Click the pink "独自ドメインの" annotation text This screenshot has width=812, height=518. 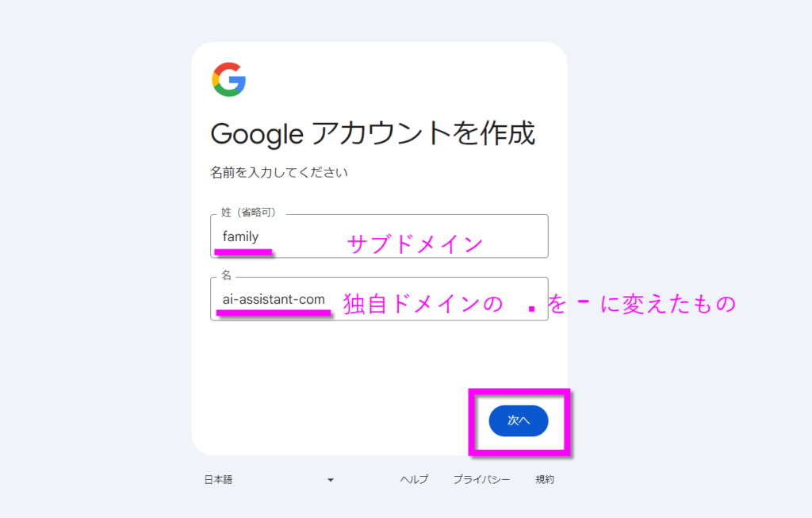pyautogui.click(x=423, y=304)
